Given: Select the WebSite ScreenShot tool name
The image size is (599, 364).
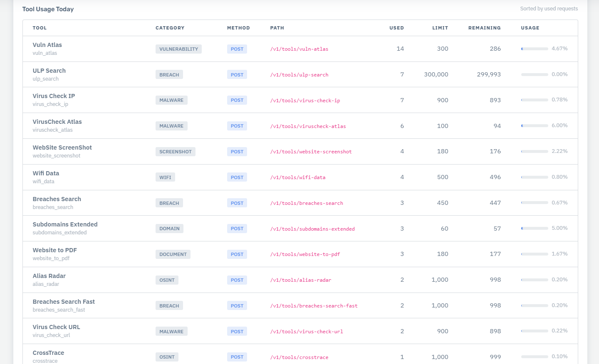Looking at the screenshot, I should 62,148.
